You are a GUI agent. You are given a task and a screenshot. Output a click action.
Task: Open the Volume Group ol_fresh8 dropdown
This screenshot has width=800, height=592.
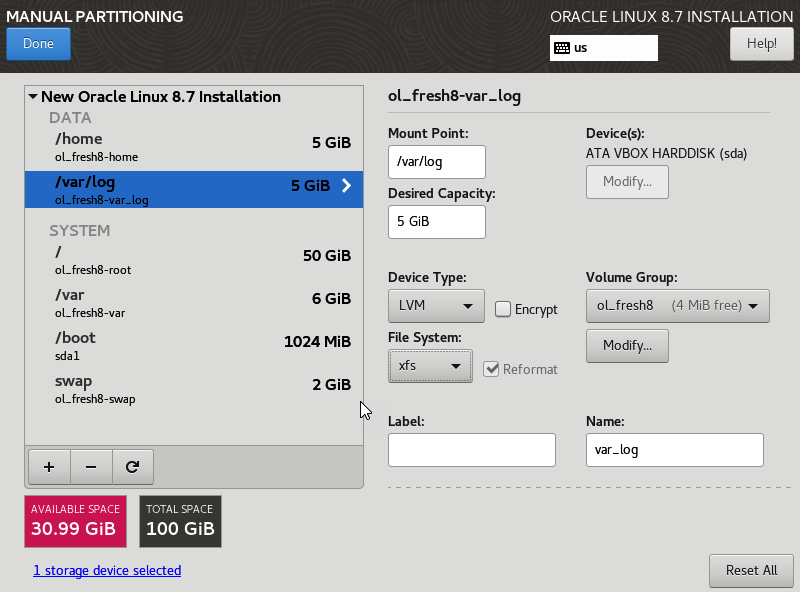click(x=678, y=306)
